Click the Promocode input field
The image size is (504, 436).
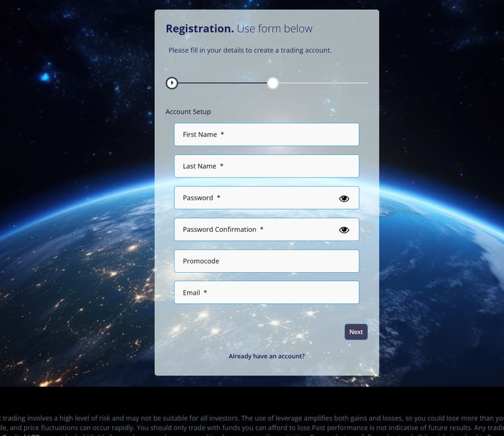coord(266,261)
